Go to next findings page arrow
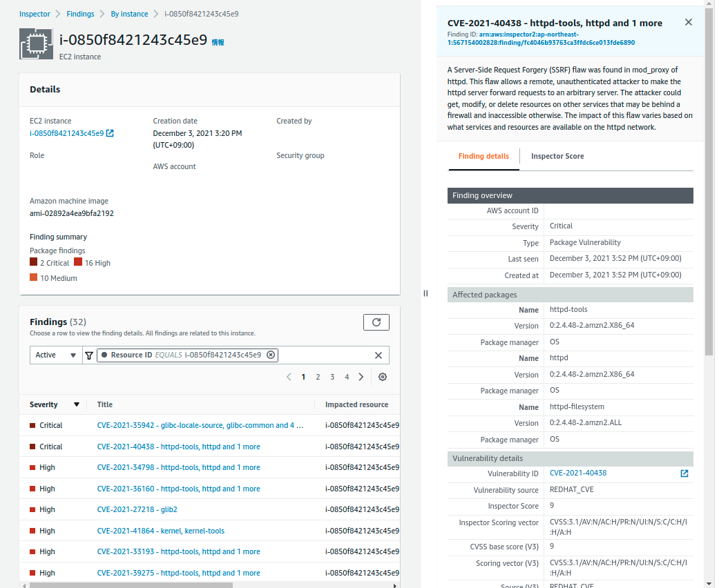Image resolution: width=719 pixels, height=588 pixels. (x=361, y=377)
